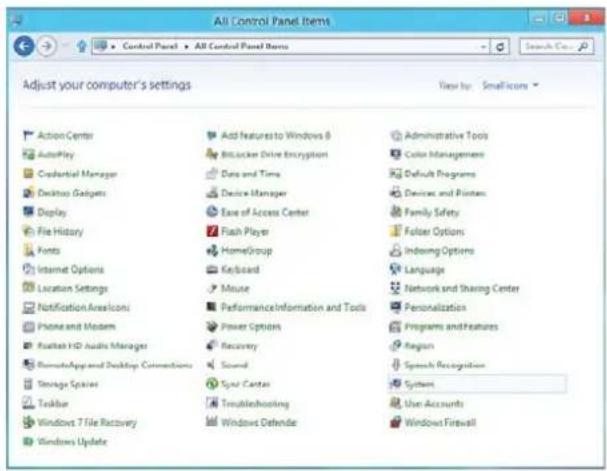Click the Ease of Access Center icon
This screenshot has width=607, height=471.
click(212, 212)
